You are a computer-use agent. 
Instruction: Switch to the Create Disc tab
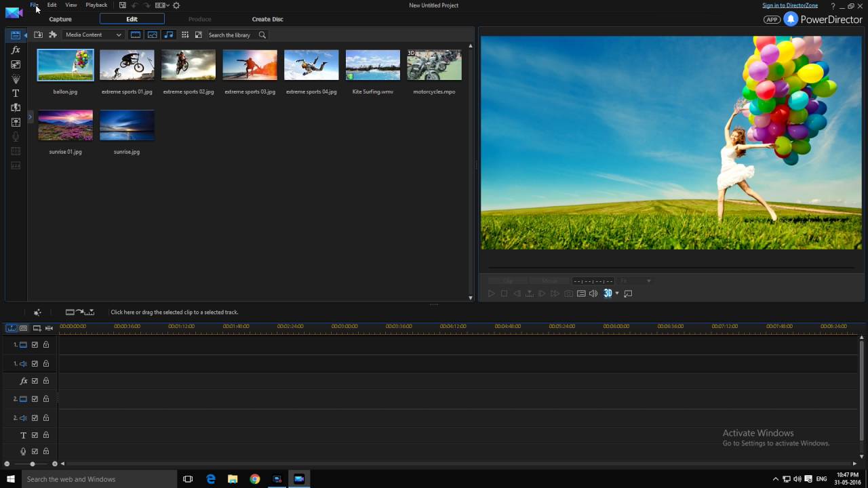tap(267, 19)
